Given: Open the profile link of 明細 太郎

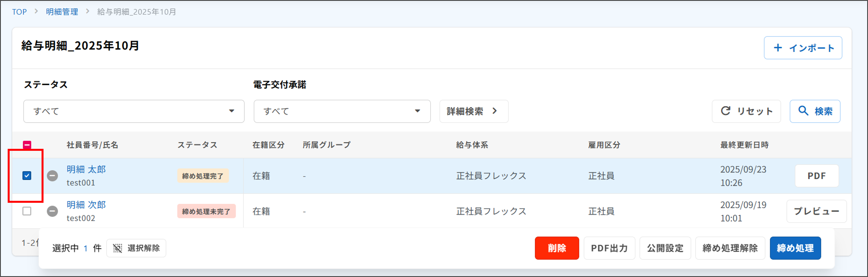Looking at the screenshot, I should [x=86, y=170].
